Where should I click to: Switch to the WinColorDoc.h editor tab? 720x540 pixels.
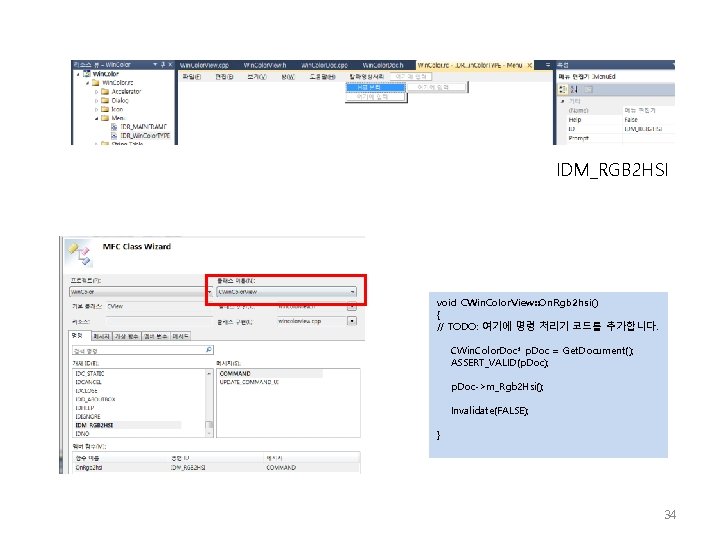[x=383, y=65]
